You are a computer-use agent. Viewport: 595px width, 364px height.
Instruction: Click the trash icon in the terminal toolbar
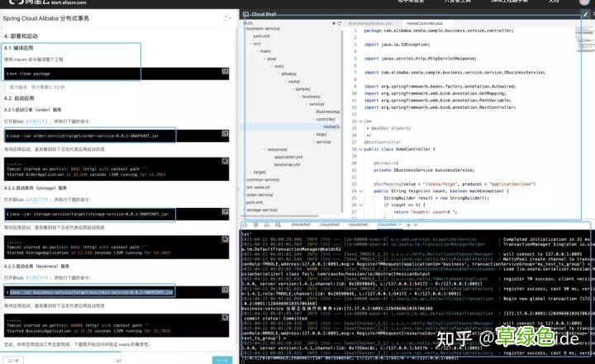click(x=255, y=225)
